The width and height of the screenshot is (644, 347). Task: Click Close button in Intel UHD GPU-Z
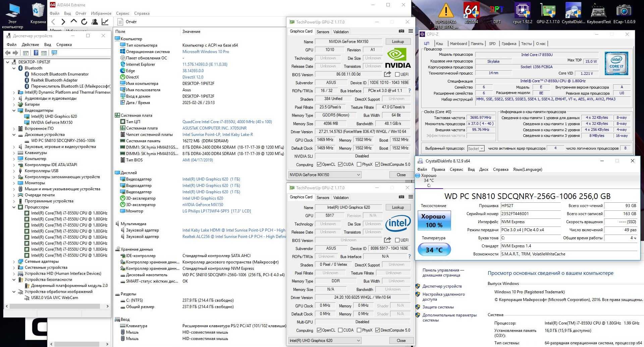click(x=401, y=341)
